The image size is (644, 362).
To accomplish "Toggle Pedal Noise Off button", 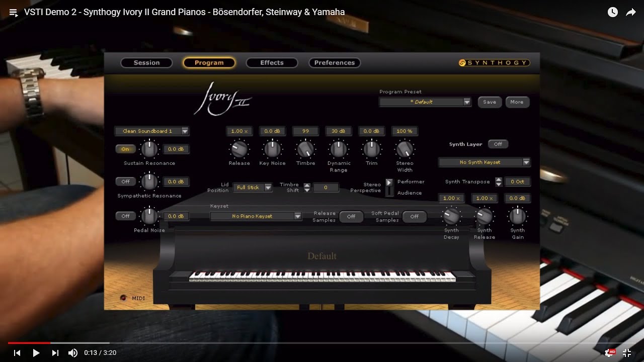I will (125, 216).
